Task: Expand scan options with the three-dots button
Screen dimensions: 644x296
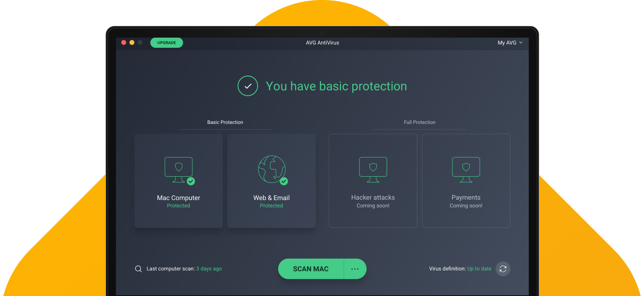Action: click(x=355, y=269)
